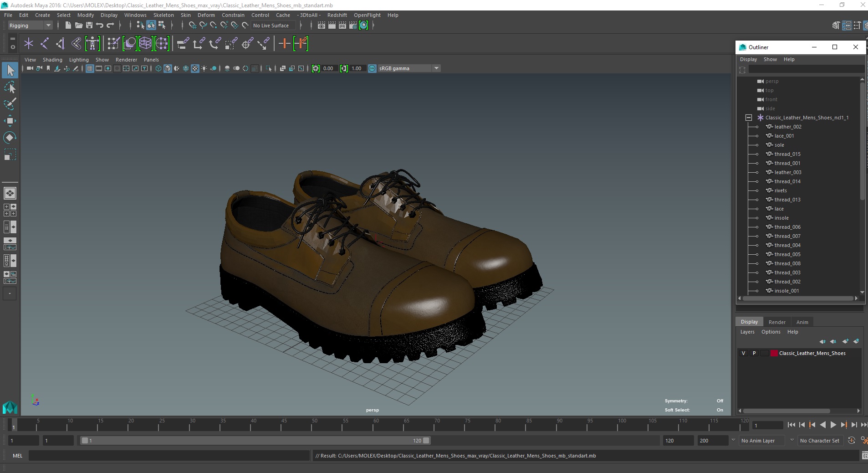Viewport: 868px width, 473px height.
Task: Select the Rotate tool in toolbox
Action: click(10, 138)
